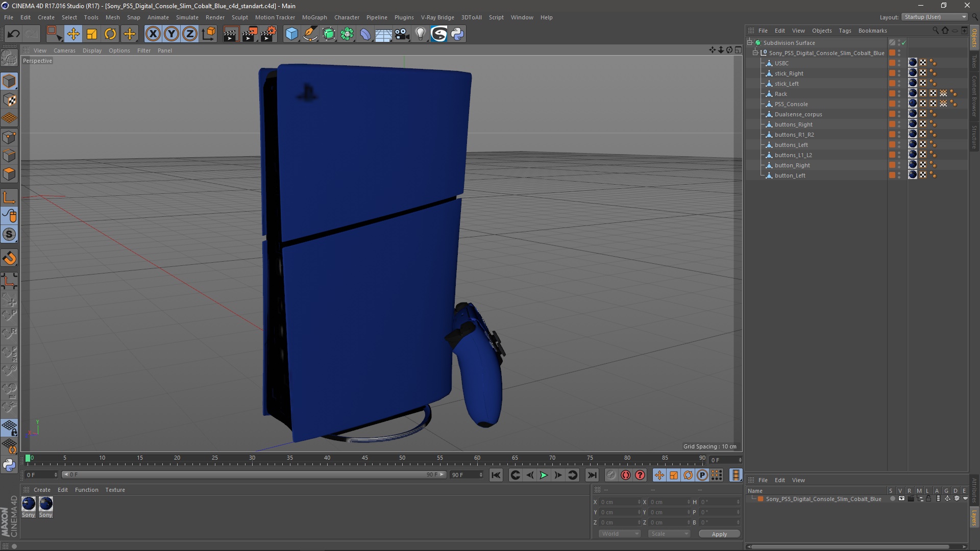980x551 pixels.
Task: Select the Rotate tool
Action: [110, 34]
